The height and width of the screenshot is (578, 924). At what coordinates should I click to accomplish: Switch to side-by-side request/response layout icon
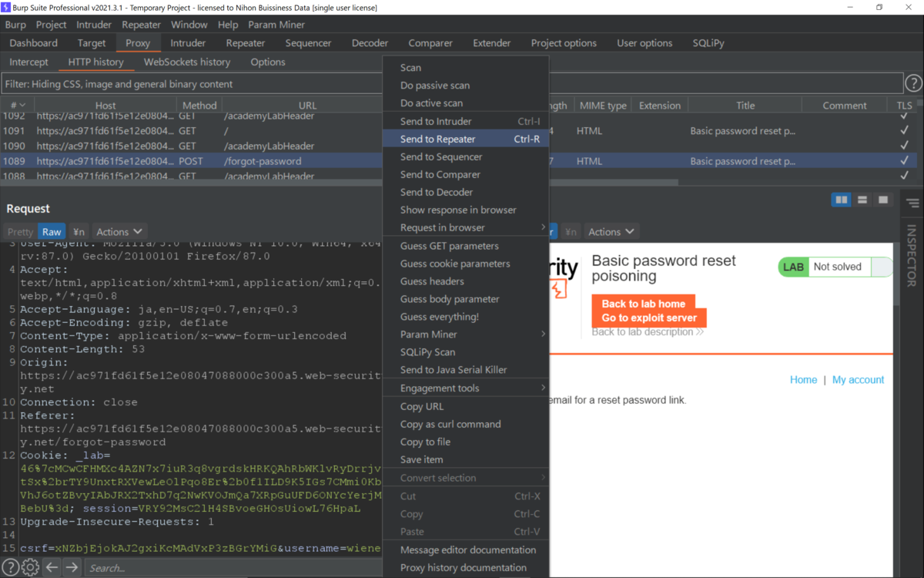842,200
